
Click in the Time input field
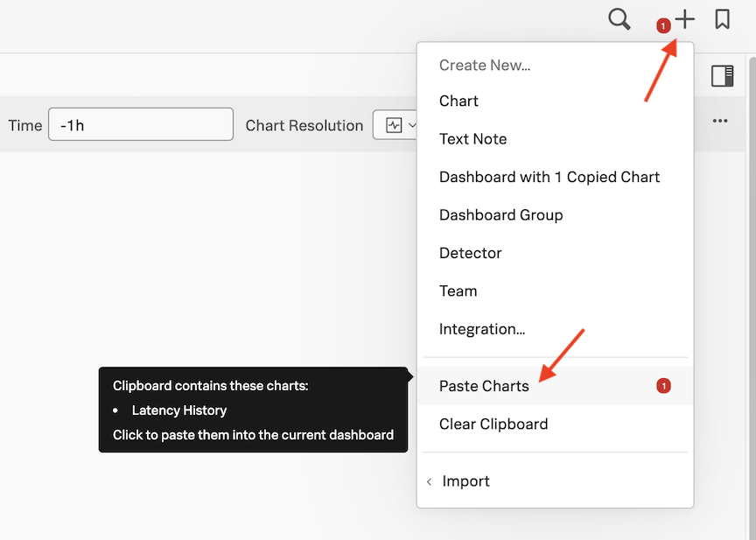click(x=140, y=124)
